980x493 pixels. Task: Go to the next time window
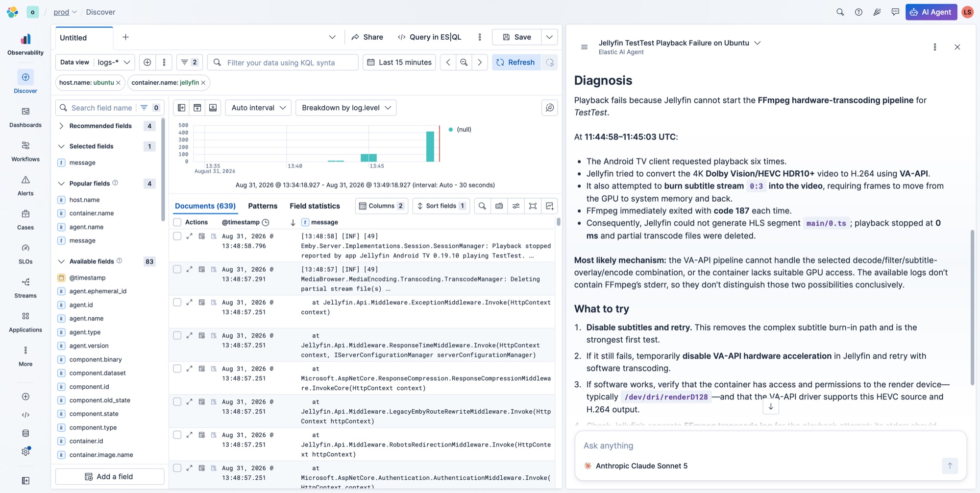[480, 62]
